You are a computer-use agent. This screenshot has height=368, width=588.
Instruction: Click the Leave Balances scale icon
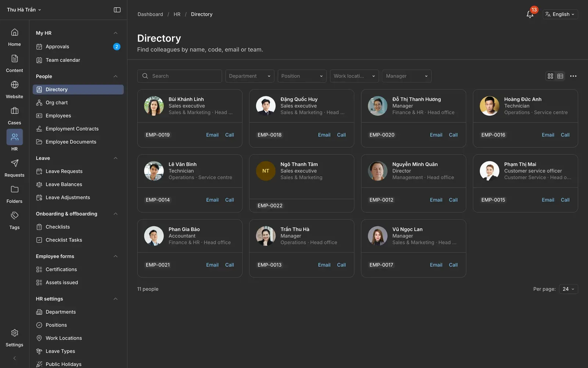[x=39, y=184]
